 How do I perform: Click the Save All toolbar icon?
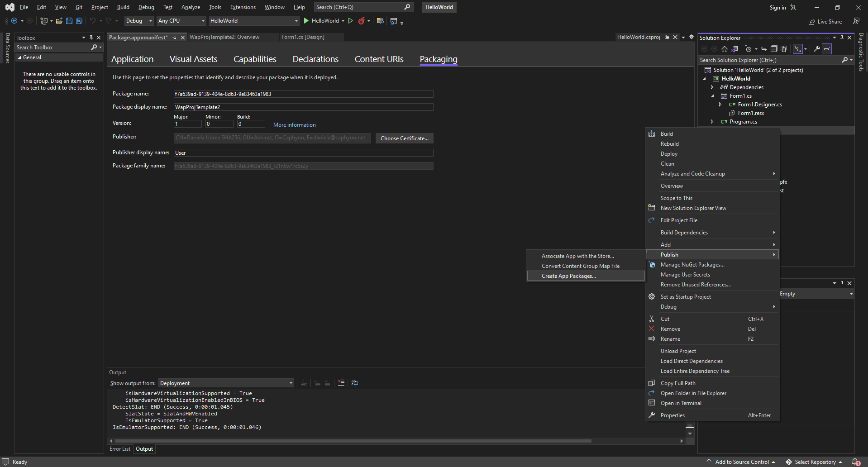(x=79, y=21)
